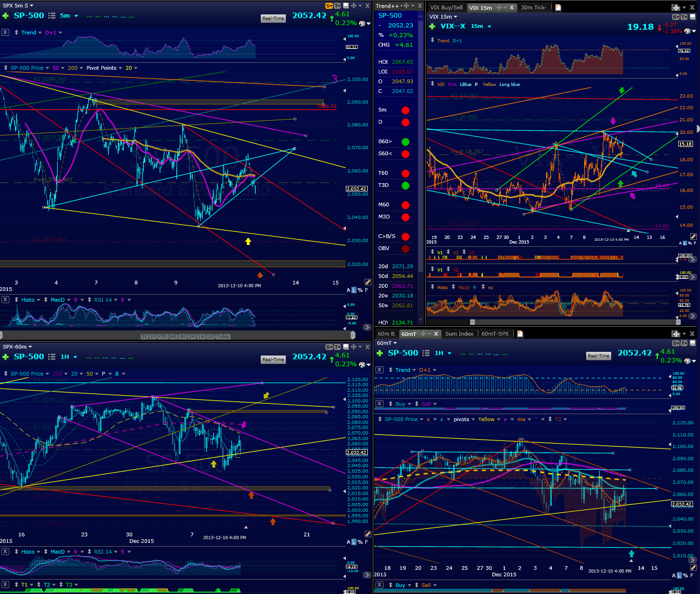
Task: Toggle the X box on the SPX 5m Histo pane
Action: [5, 300]
